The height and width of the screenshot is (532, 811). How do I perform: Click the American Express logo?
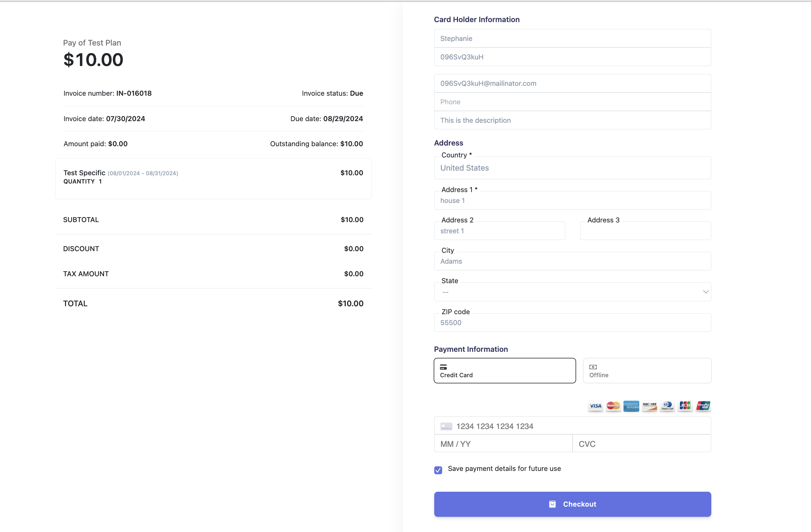click(x=631, y=406)
